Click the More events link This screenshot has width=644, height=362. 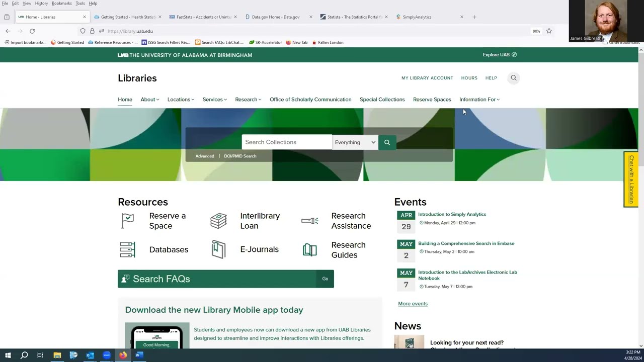click(413, 304)
